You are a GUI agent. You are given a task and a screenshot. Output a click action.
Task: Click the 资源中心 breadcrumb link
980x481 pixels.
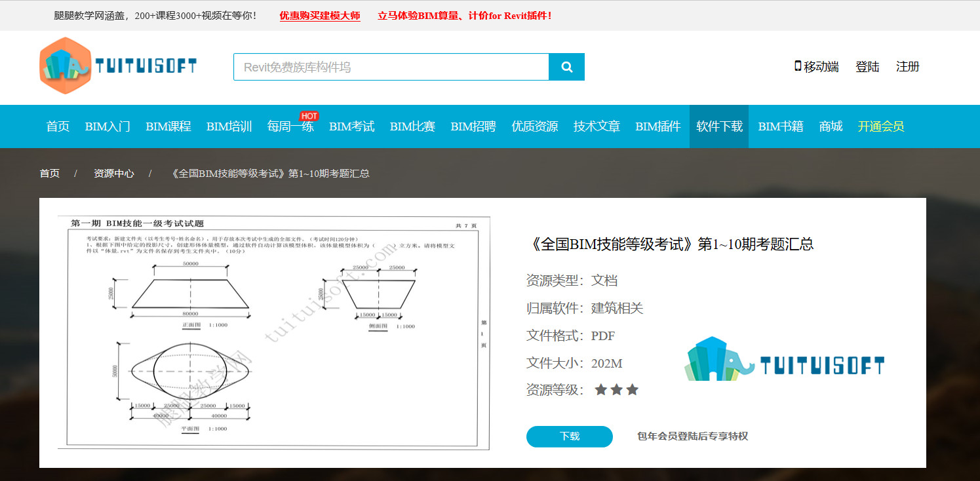click(x=114, y=174)
